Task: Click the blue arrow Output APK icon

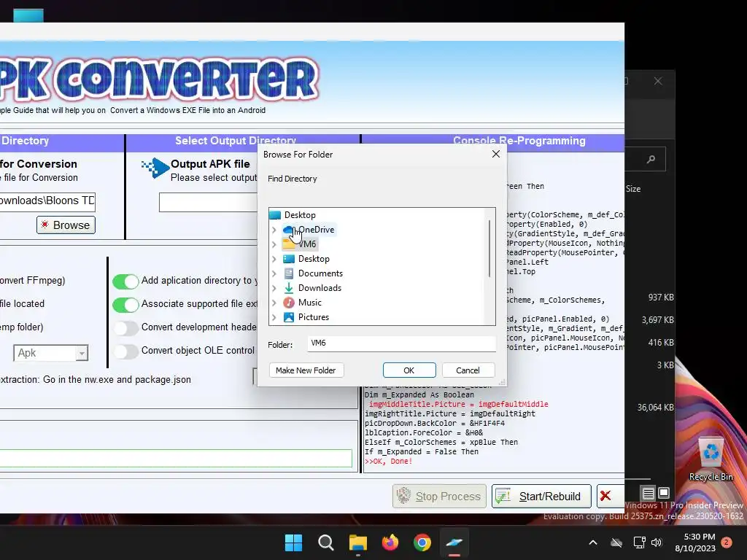Action: 155,168
